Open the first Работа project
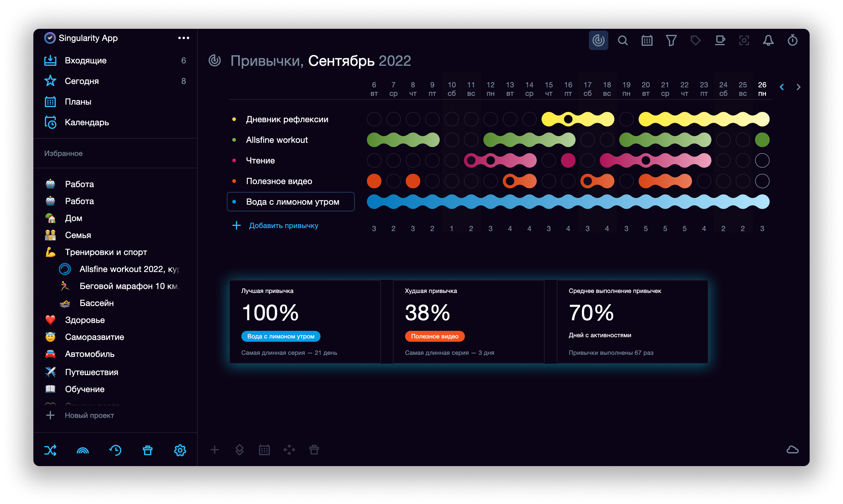843x504 pixels. pos(116,184)
